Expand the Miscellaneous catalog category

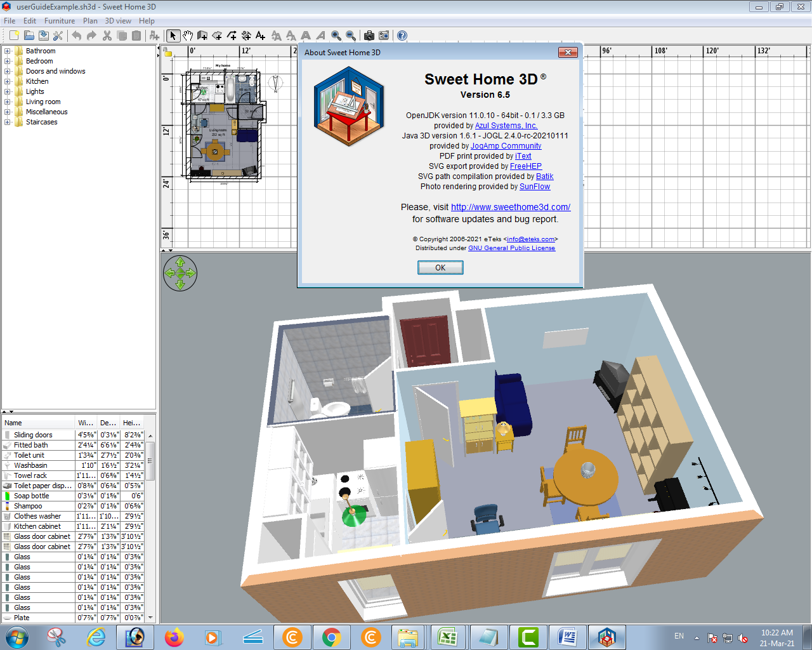[x=8, y=112]
